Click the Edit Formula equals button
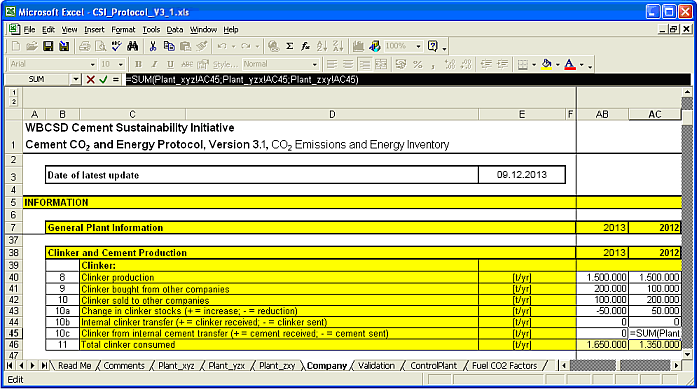This screenshot has width=697, height=389. click(x=116, y=80)
